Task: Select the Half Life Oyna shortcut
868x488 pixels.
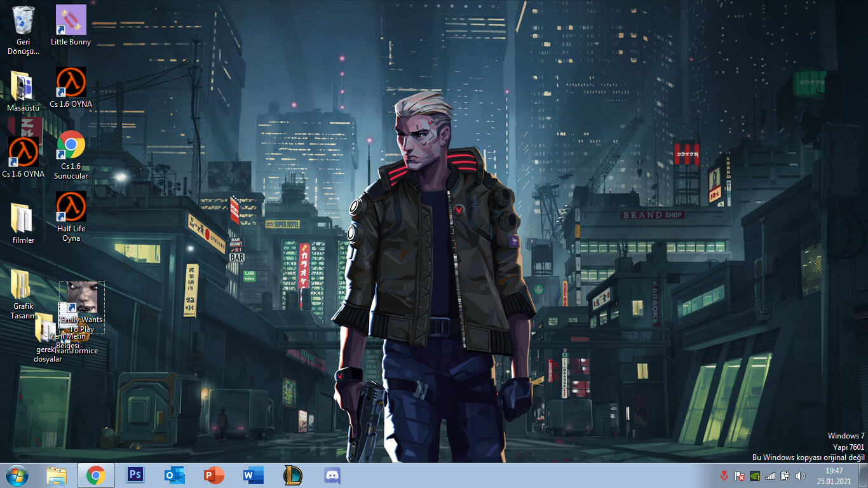Action: coord(71,217)
